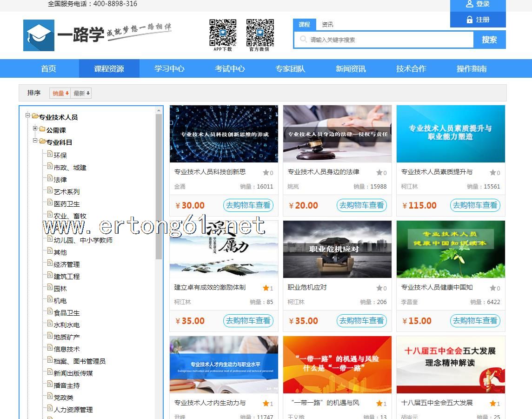Image resolution: width=532 pixels, height=419 pixels.
Task: Expand the 公需课 tree node
Action: click(x=35, y=128)
